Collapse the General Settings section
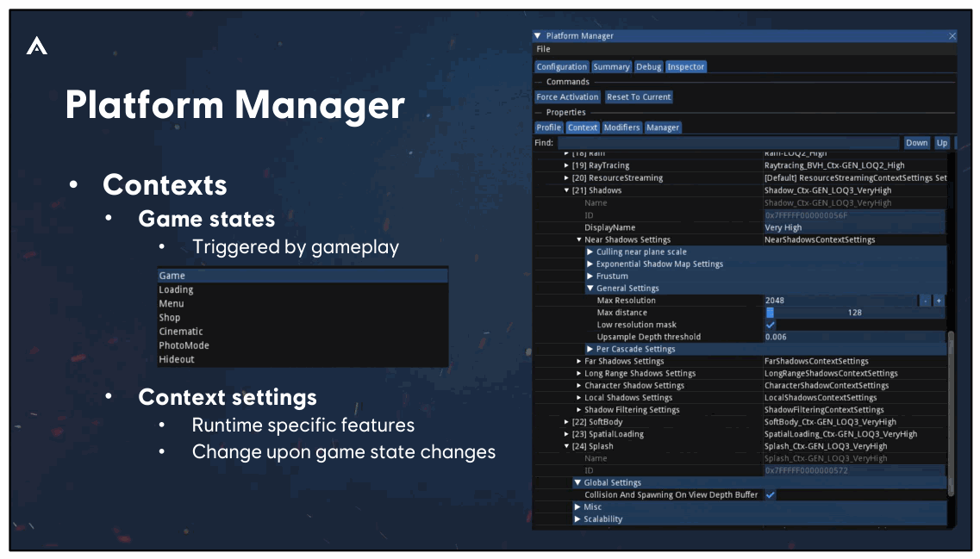The image size is (980, 559). tap(590, 289)
